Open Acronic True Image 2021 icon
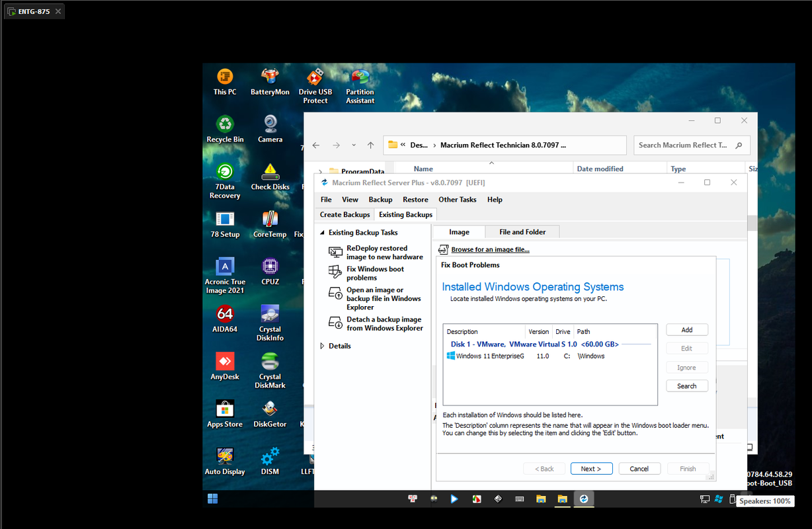The height and width of the screenshot is (529, 812). tap(225, 276)
